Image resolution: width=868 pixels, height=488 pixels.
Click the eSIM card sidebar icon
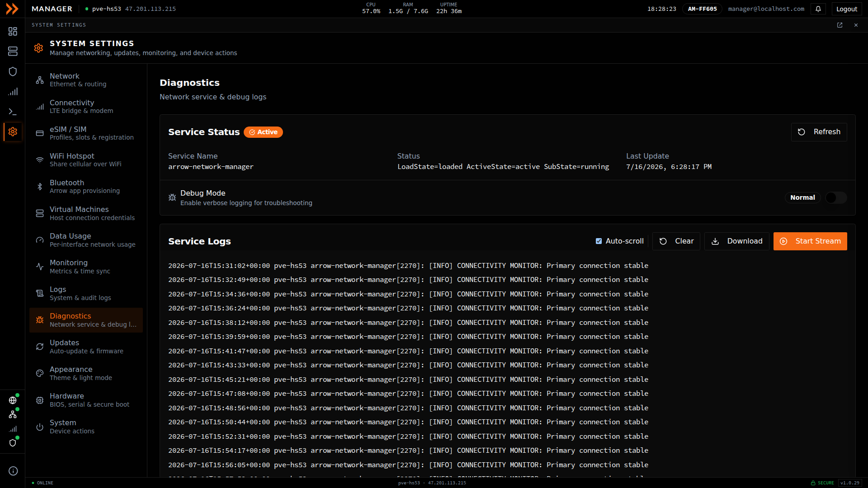tap(40, 133)
